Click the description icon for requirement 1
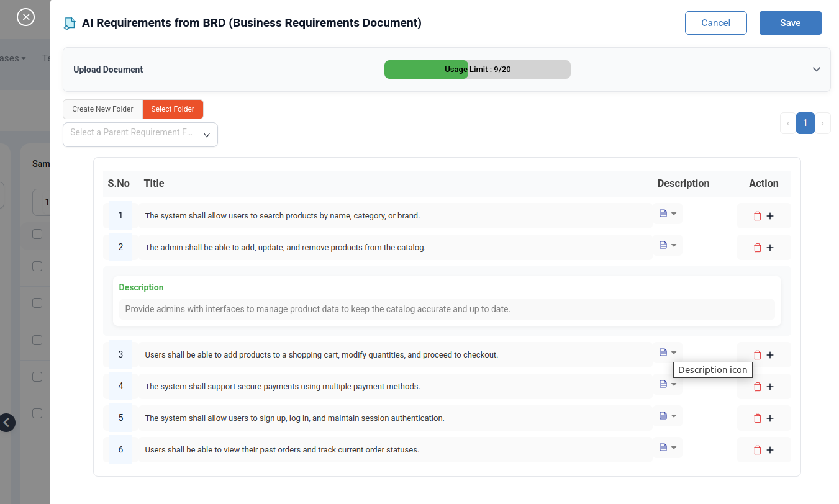The height and width of the screenshot is (504, 839). pos(667,214)
